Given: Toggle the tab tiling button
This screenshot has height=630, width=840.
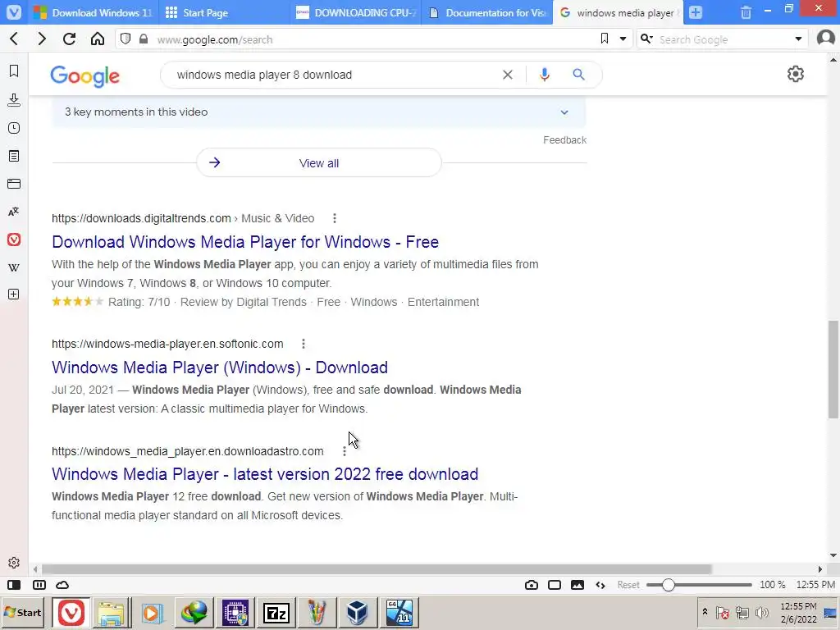Looking at the screenshot, I should (39, 585).
